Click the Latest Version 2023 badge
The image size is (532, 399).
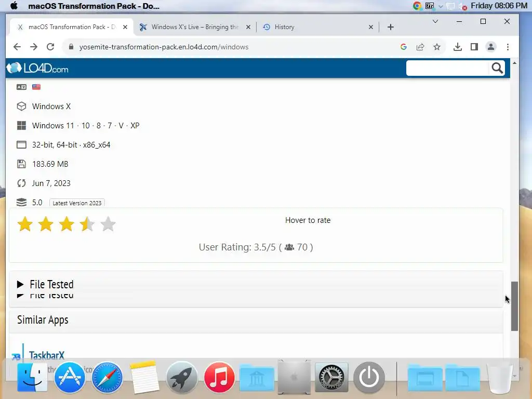coord(77,203)
